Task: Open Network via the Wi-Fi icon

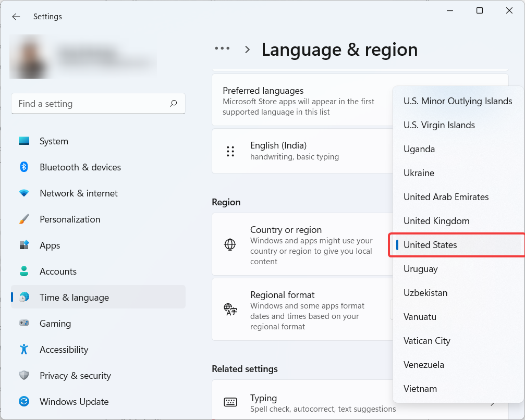Action: pos(24,193)
